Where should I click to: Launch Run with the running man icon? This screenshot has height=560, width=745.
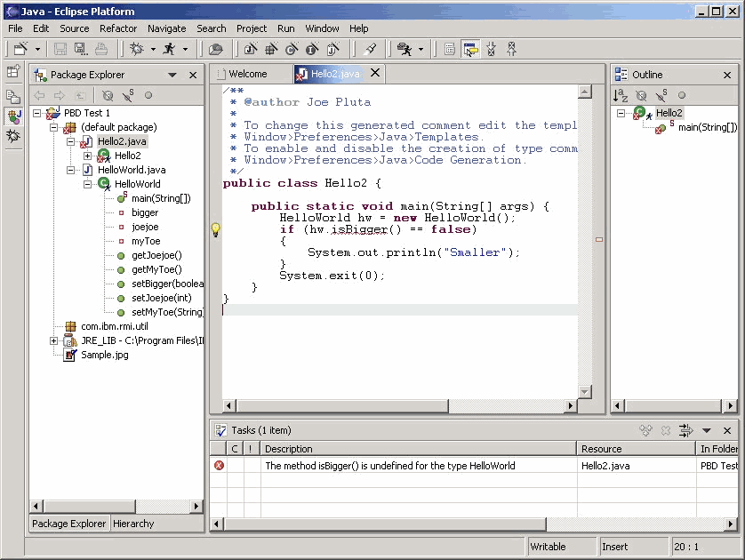click(169, 49)
